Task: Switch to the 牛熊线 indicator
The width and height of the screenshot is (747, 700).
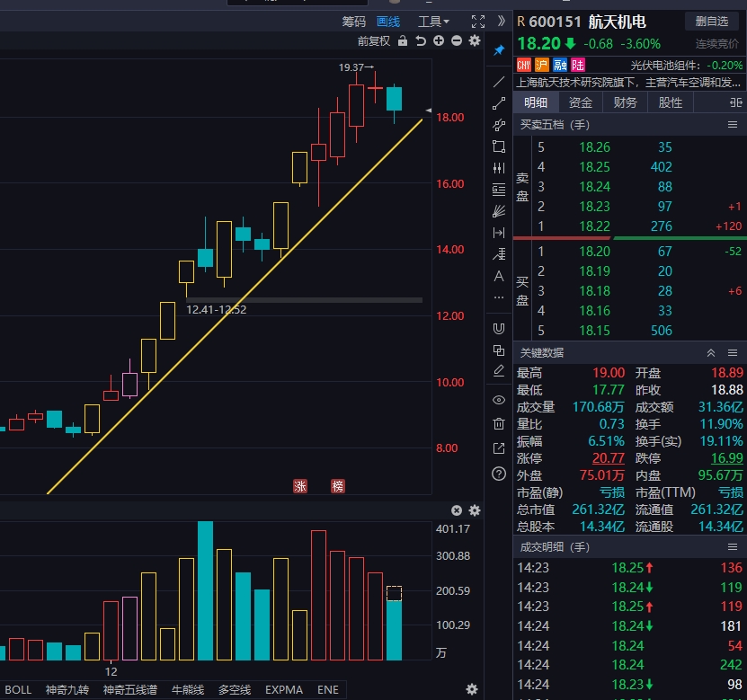Action: [188, 689]
